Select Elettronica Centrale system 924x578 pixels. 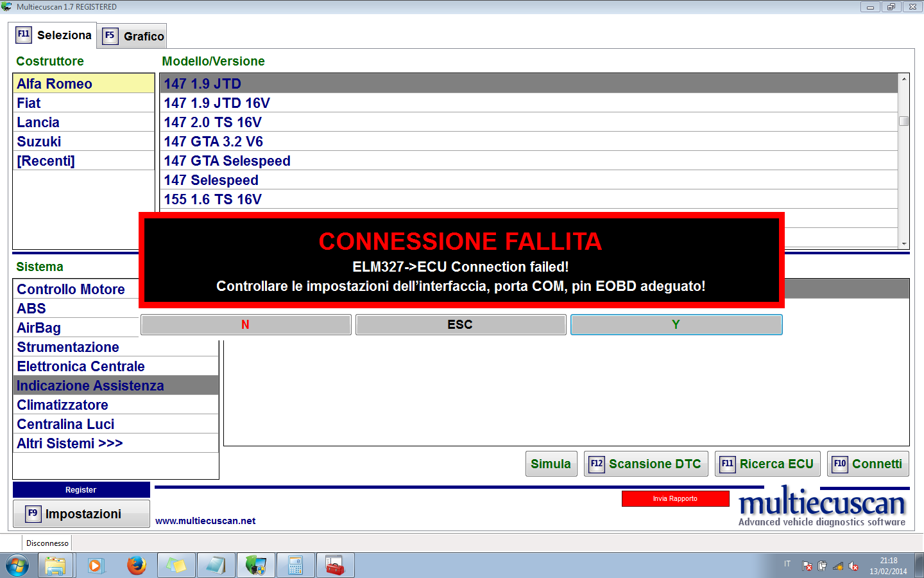tap(116, 366)
